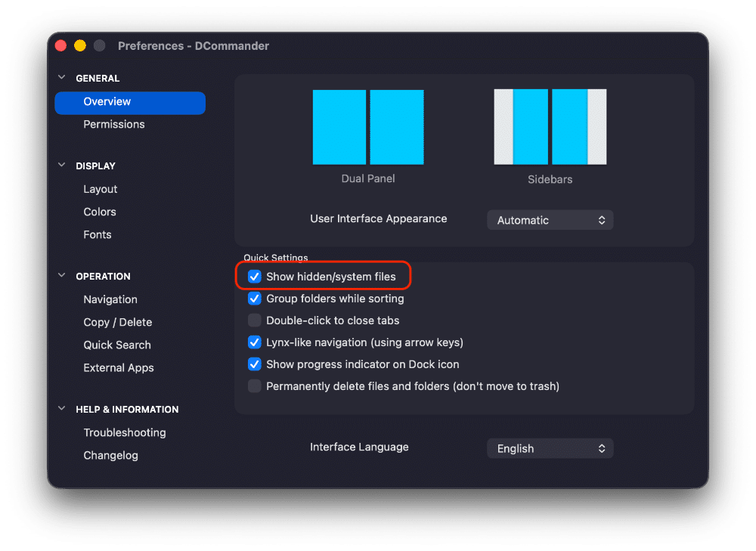Switch to the Permissions page
The width and height of the screenshot is (756, 551).
114,124
